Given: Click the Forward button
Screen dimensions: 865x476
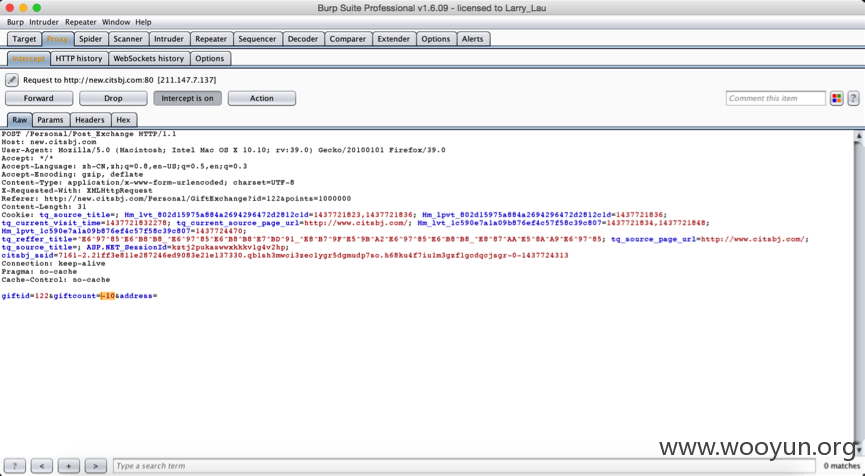Looking at the screenshot, I should pyautogui.click(x=39, y=98).
